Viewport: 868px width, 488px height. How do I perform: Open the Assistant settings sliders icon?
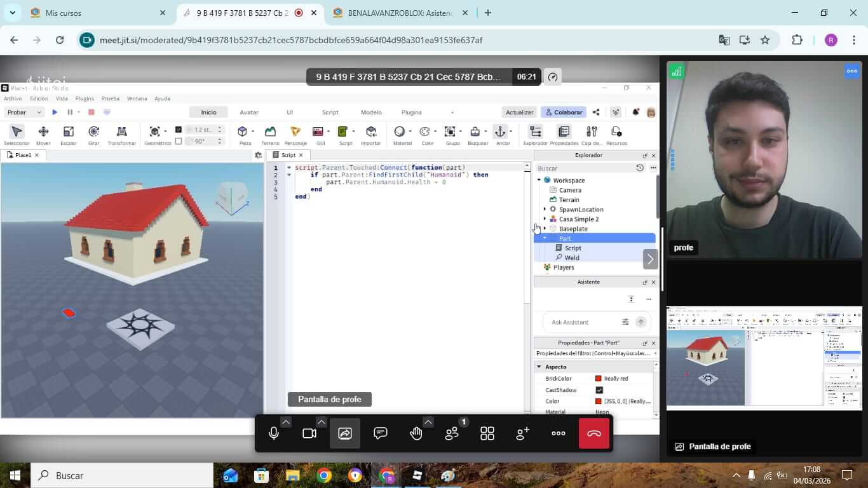[625, 322]
